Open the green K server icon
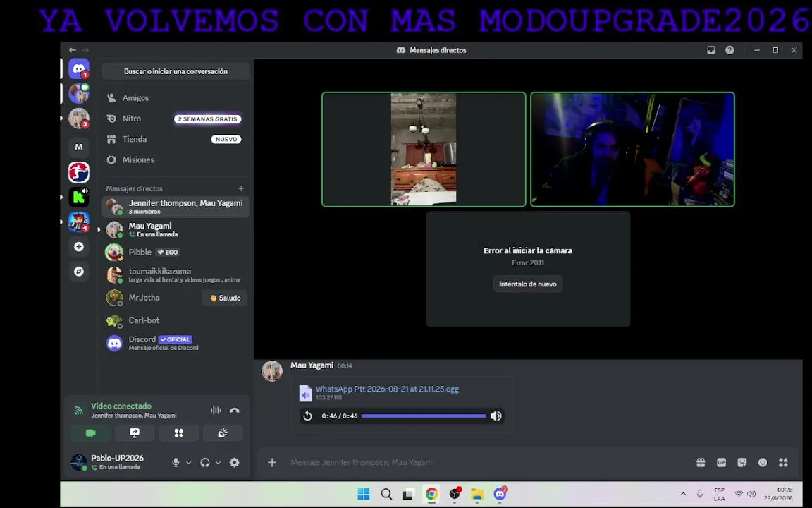812x508 pixels. [x=79, y=197]
